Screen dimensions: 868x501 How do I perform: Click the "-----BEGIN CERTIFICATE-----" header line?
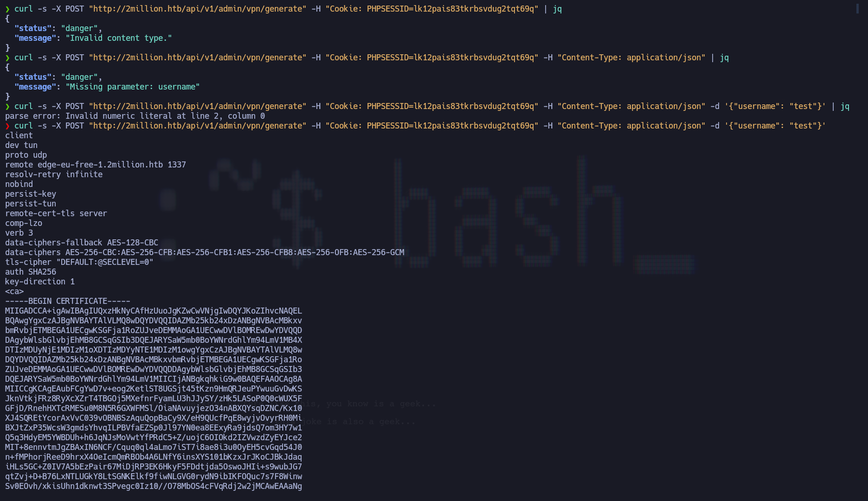tap(68, 301)
